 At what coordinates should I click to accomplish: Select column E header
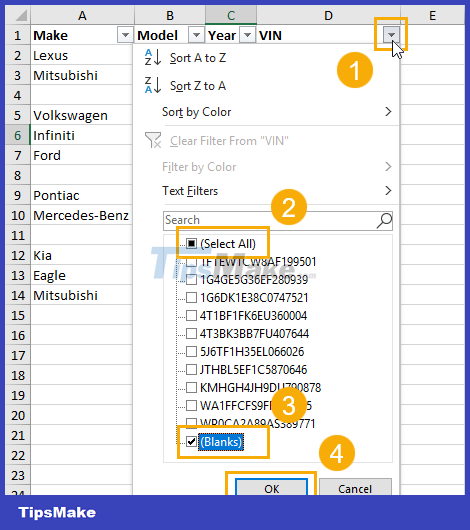pos(432,16)
